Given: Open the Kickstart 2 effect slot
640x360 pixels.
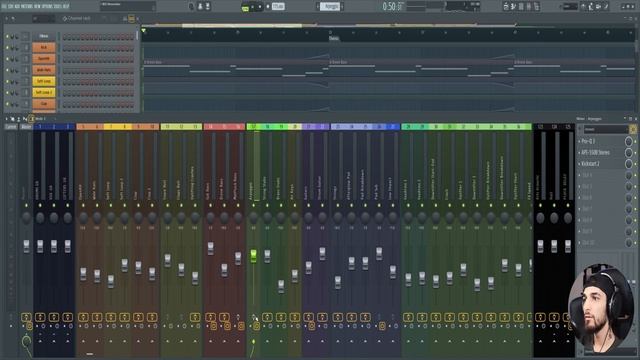Looking at the screenshot, I should 591,164.
